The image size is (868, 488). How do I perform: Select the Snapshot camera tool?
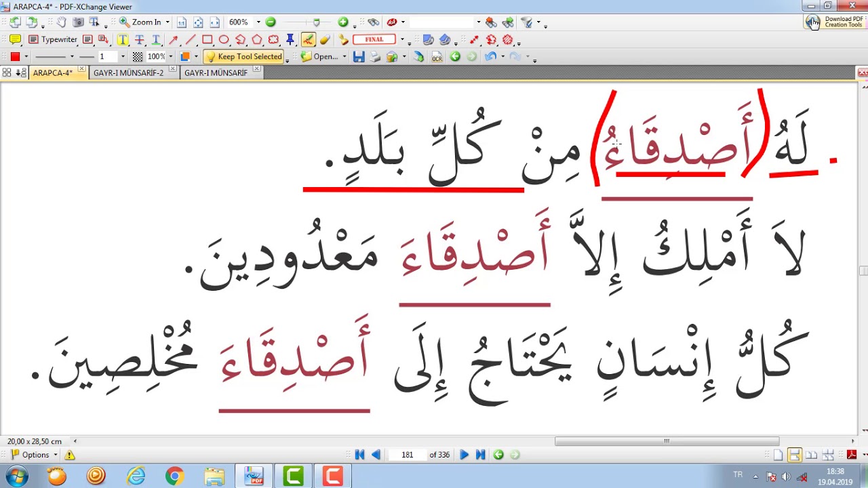pyautogui.click(x=78, y=22)
